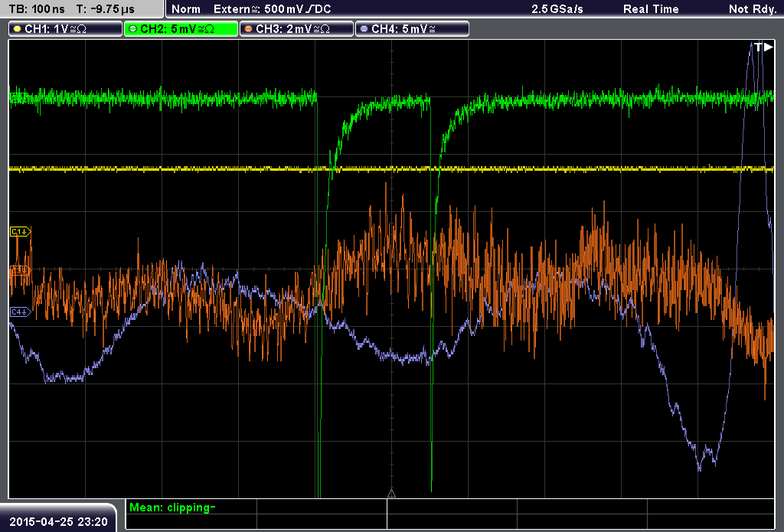The image size is (784, 532).
Task: Select the CH3: 2mV channel tab
Action: coord(296,29)
